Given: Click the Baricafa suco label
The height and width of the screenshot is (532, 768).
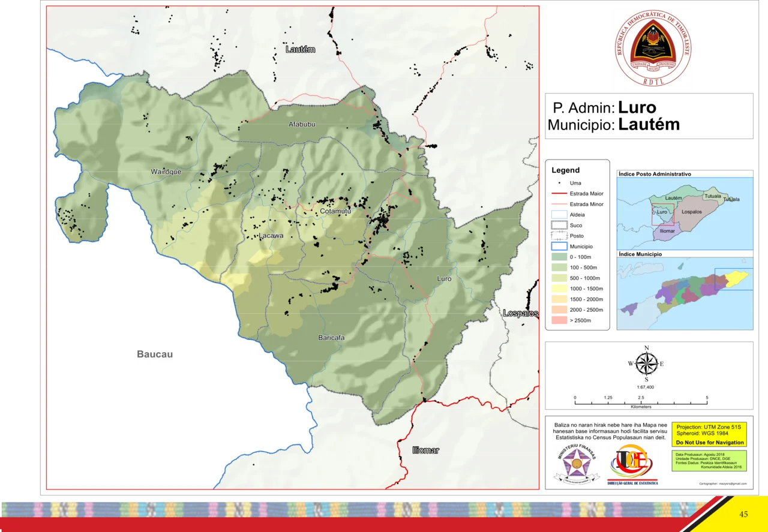Looking at the screenshot, I should (x=331, y=338).
